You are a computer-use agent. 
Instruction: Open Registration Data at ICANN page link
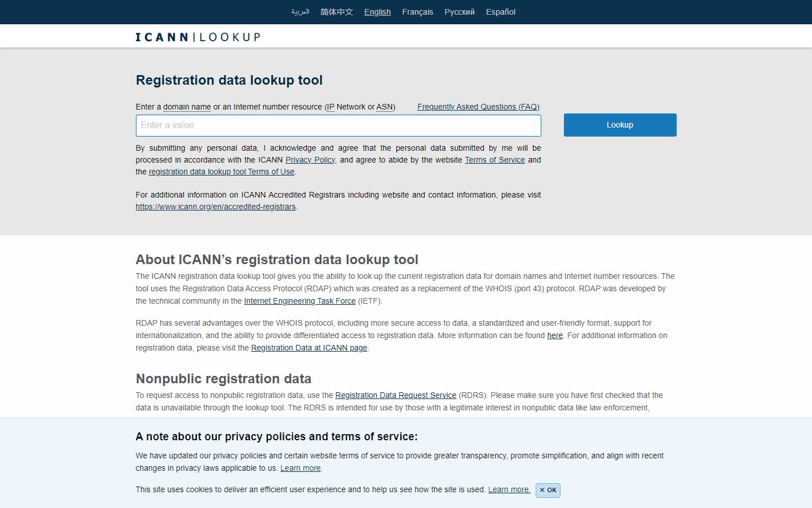coord(309,348)
